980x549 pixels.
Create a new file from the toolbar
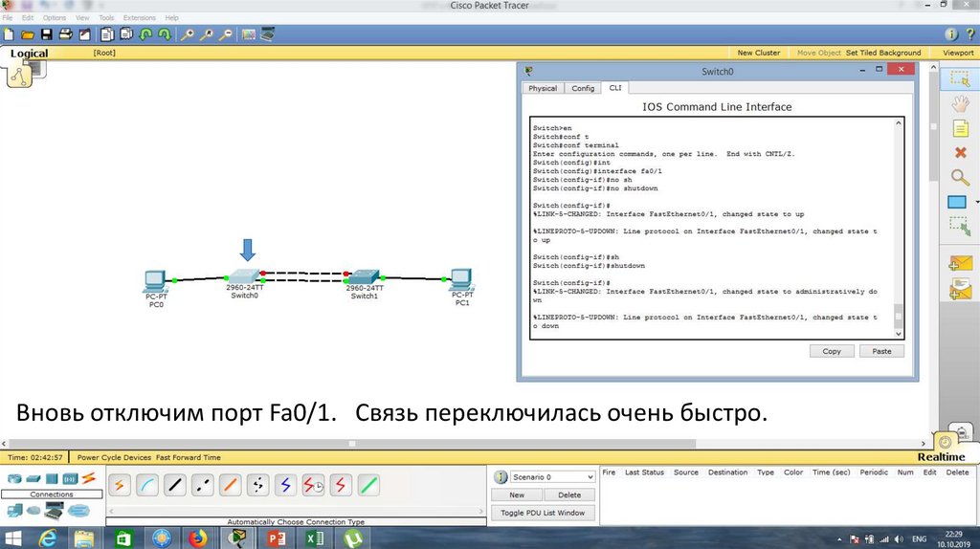pyautogui.click(x=9, y=34)
